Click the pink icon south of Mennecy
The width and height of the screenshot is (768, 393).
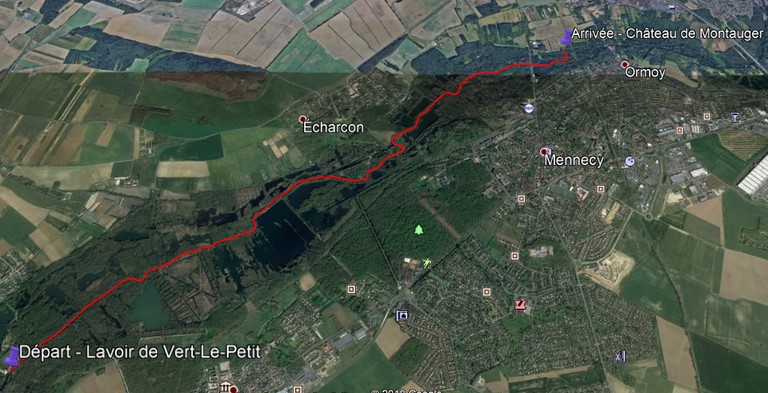click(520, 304)
